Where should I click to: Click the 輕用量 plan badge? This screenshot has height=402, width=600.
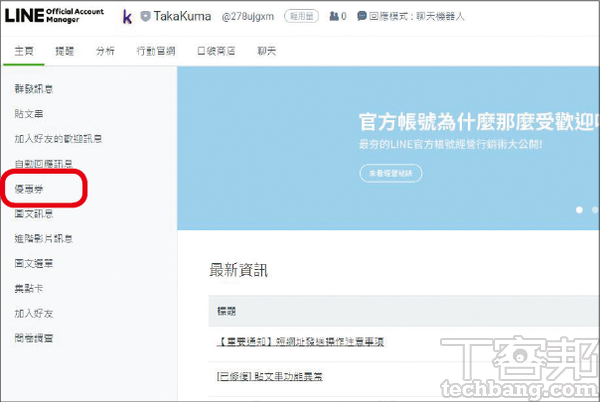tap(302, 16)
